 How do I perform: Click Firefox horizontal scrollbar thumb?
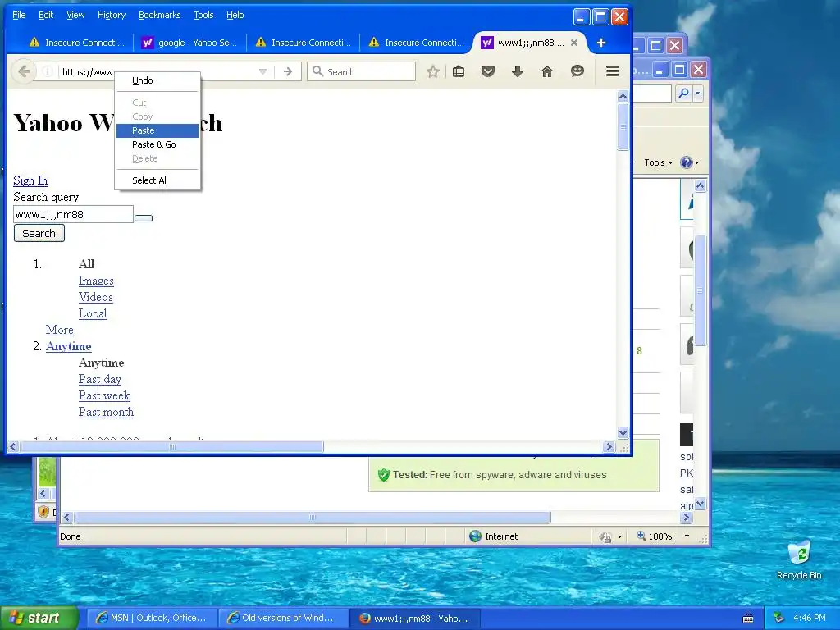tap(172, 447)
